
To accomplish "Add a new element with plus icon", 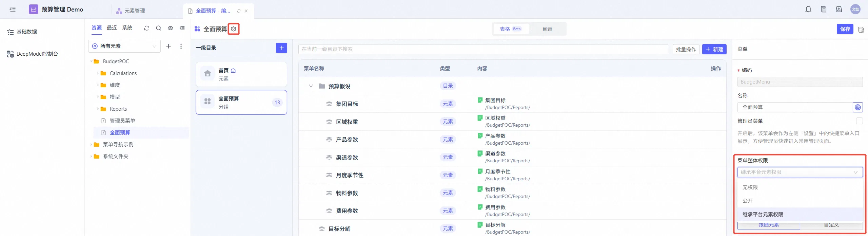I will [x=169, y=46].
